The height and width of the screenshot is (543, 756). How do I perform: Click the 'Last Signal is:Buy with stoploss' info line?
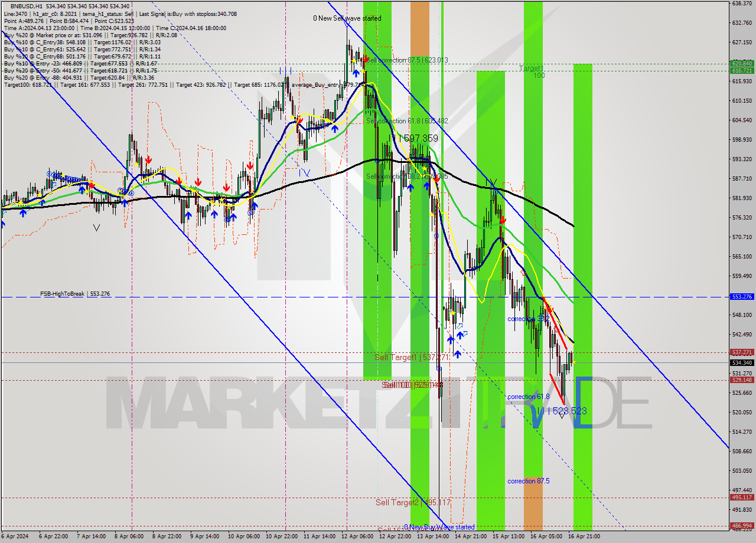(x=187, y=14)
